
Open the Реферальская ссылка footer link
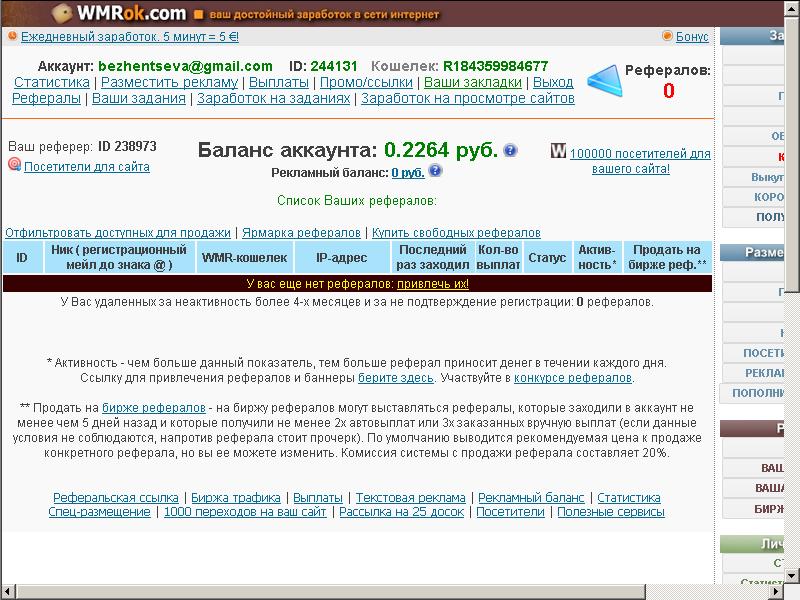pyautogui.click(x=116, y=497)
